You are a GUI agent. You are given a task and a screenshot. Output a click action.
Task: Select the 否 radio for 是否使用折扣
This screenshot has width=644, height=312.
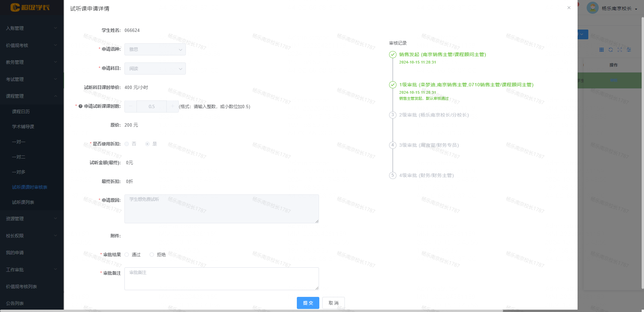pos(126,143)
